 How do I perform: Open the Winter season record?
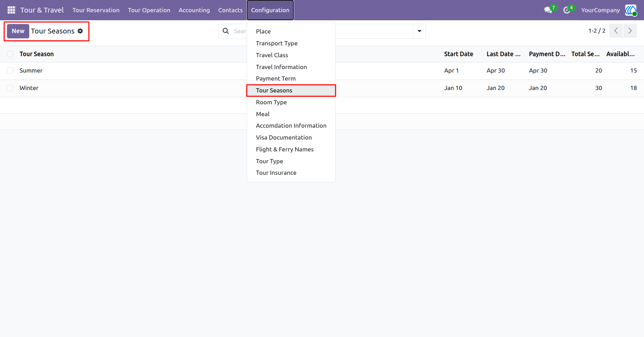pos(29,88)
